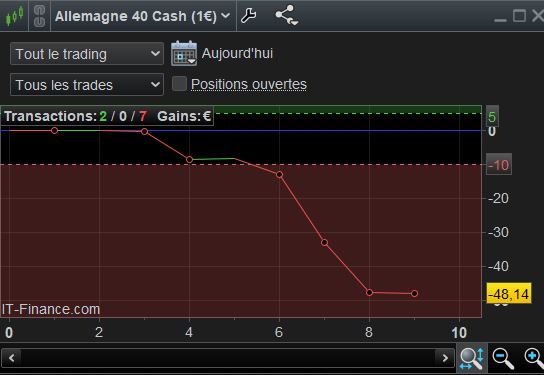The height and width of the screenshot is (375, 544).
Task: Open the Tout le trading dropdown
Action: [x=87, y=54]
